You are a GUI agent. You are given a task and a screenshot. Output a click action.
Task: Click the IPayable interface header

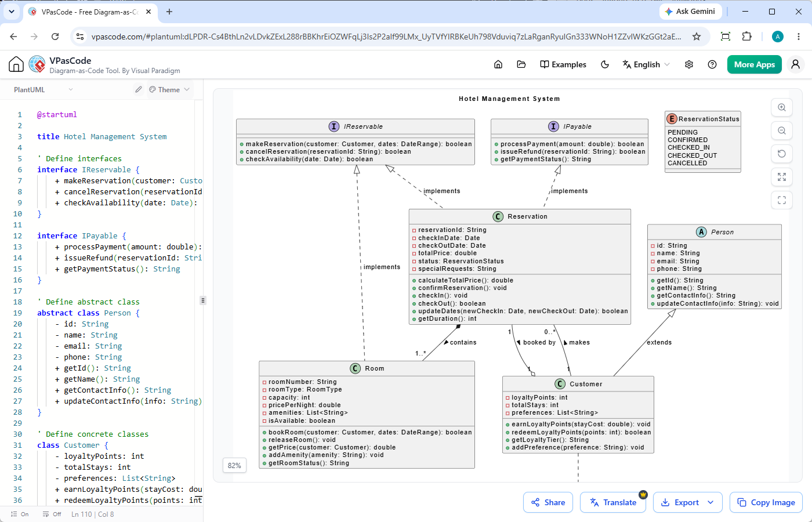[570, 126]
